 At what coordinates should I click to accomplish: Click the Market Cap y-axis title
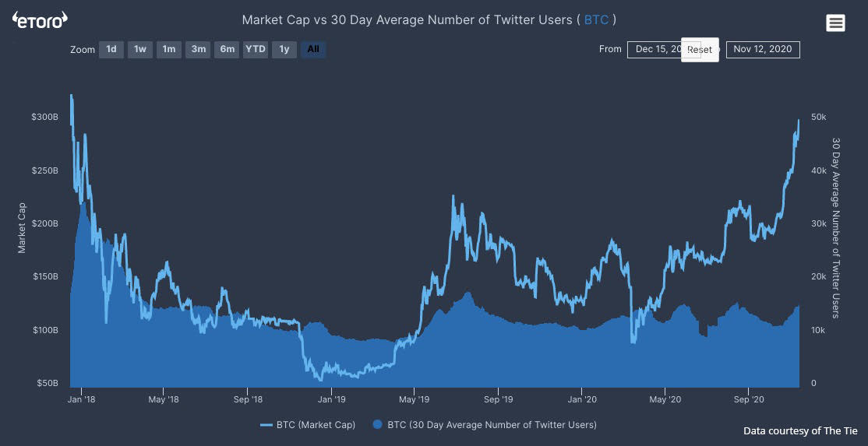[22, 227]
